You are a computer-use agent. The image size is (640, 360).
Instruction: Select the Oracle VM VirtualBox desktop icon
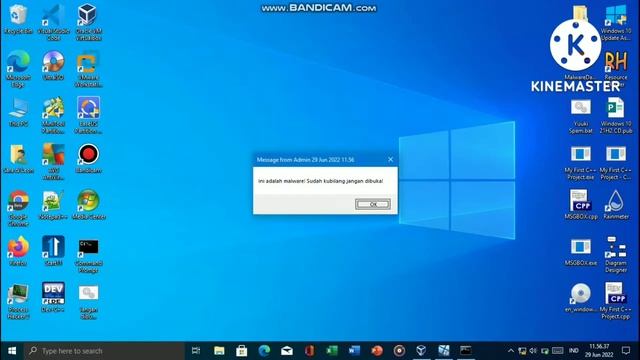pos(88,22)
